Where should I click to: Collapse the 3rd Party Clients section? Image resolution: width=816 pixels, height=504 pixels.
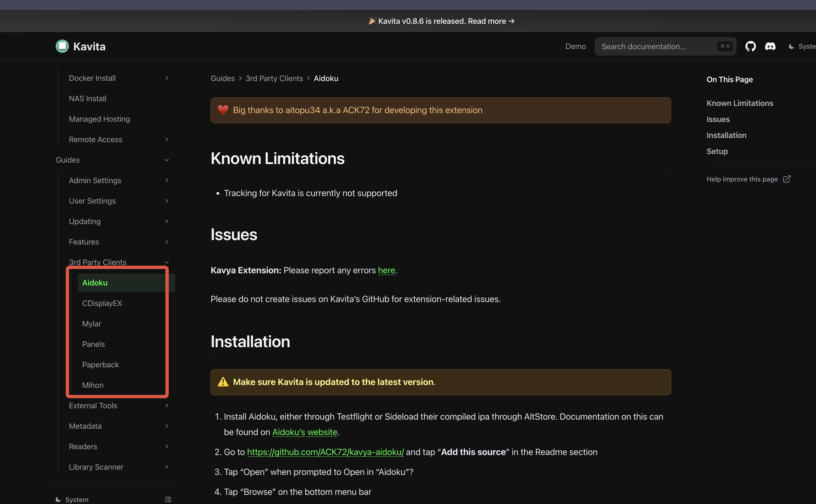167,262
